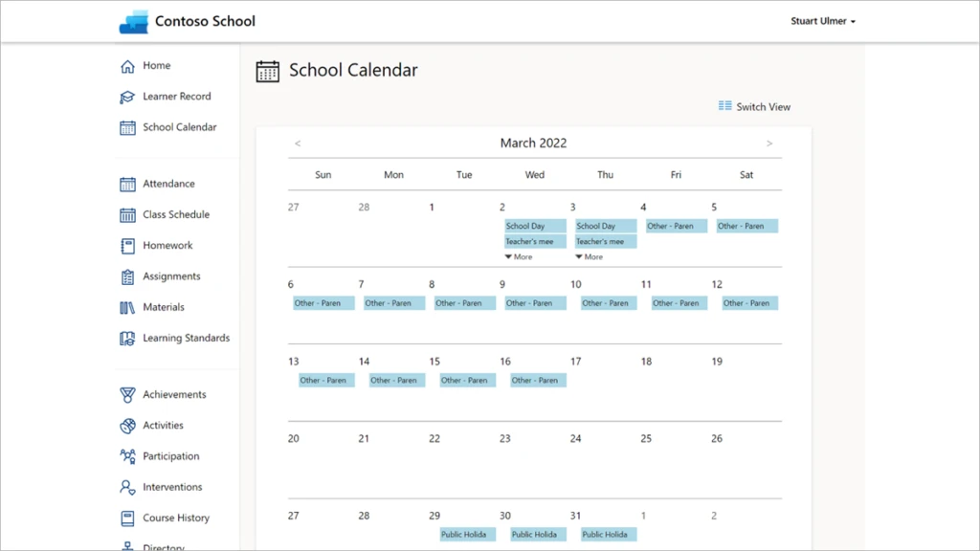Viewport: 980px width, 551px height.
Task: Open the Assignments section
Action: tap(127, 275)
